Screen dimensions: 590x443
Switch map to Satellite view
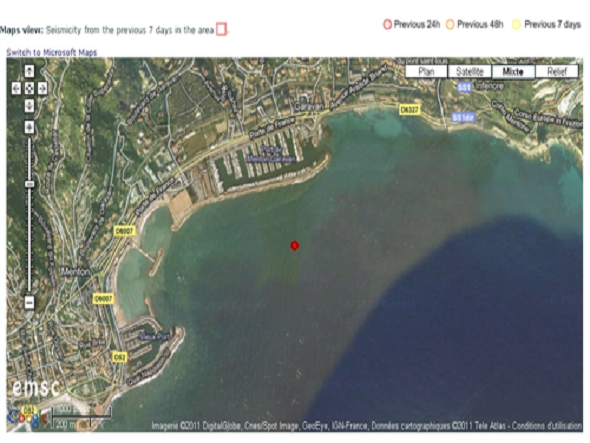point(470,72)
